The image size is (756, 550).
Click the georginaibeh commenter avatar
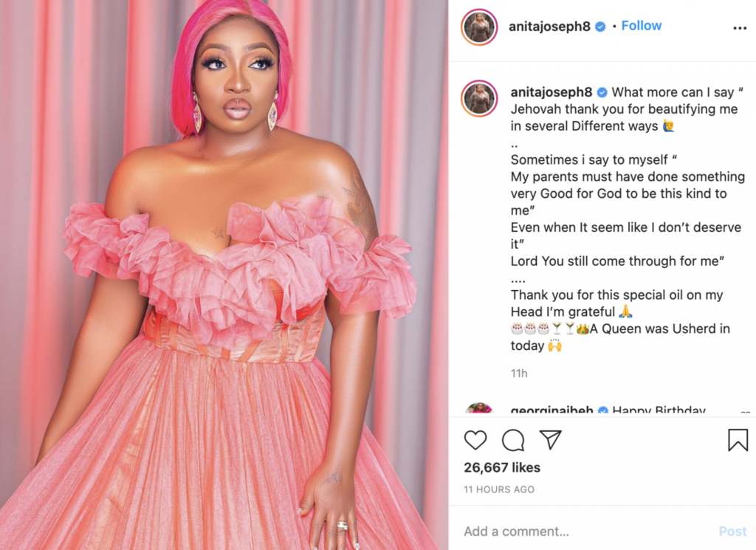pos(479,410)
